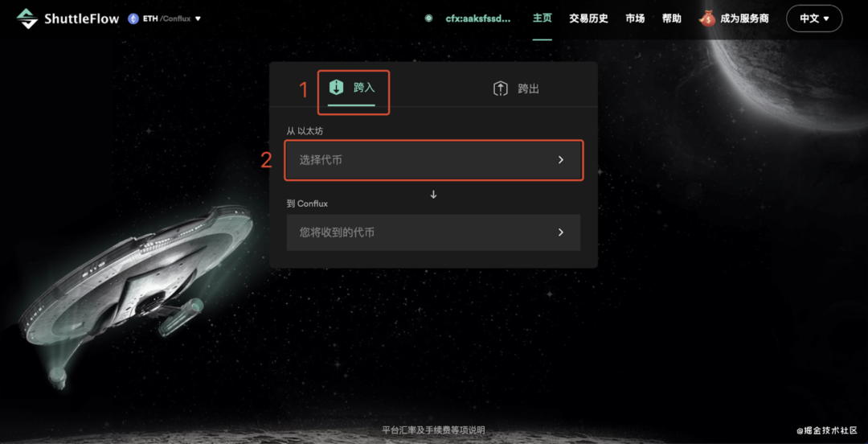Click the green wallet status dot
868x444 pixels.
tap(428, 18)
